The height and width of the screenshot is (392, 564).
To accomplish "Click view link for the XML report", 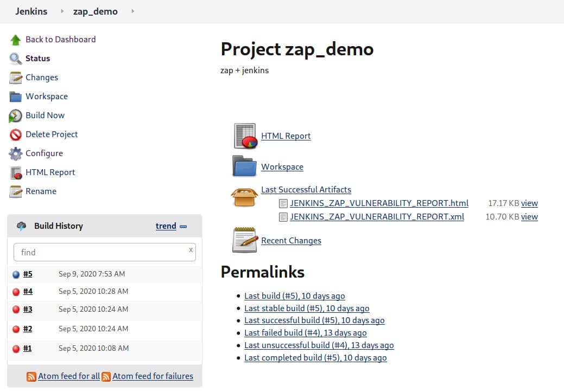I will pos(529,217).
